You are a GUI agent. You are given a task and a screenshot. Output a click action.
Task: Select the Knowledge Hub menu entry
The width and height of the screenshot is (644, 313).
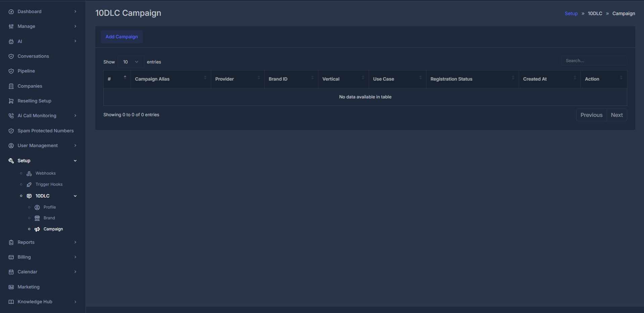[35, 302]
